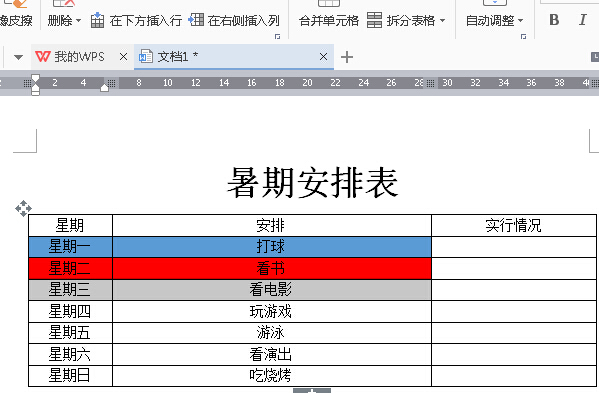Screen dimensions: 599x393
Task: Click the title 暑期安排表
Action: point(312,183)
